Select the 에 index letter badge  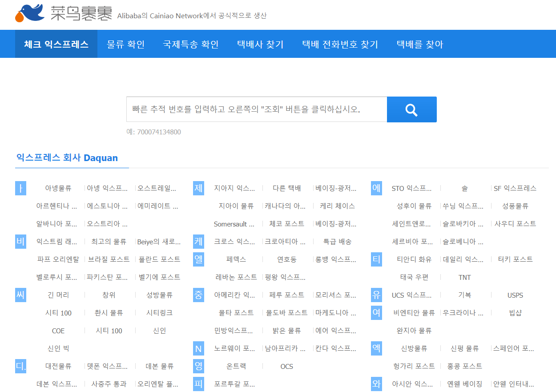[x=376, y=188]
